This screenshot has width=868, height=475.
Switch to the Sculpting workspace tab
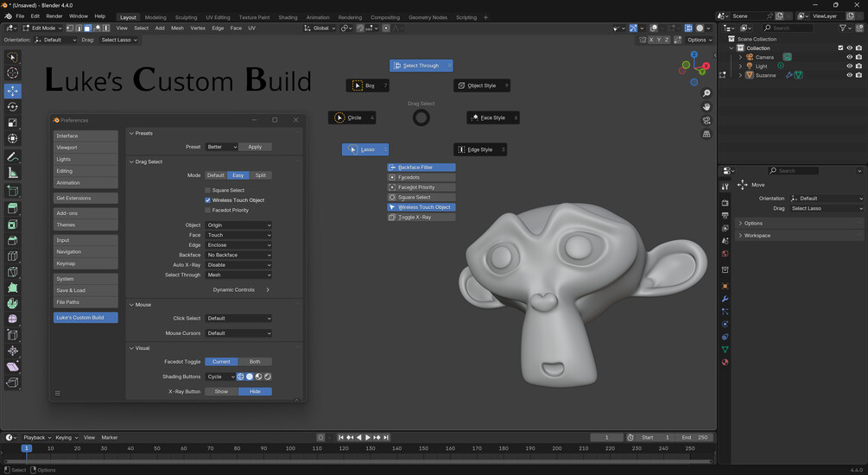(186, 17)
